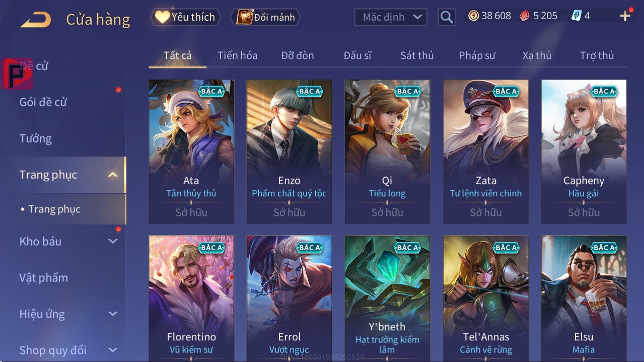Go back using the golden arrow icon
The image size is (644, 362).
[36, 19]
